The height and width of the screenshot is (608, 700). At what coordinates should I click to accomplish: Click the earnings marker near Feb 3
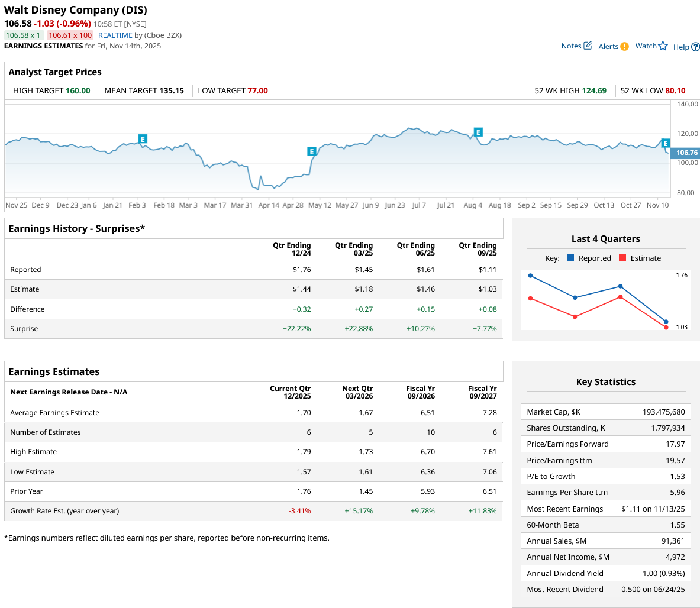(x=143, y=139)
